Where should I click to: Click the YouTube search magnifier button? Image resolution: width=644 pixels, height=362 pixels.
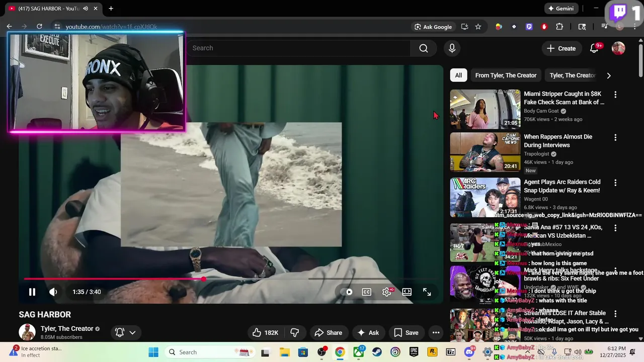[x=424, y=48]
